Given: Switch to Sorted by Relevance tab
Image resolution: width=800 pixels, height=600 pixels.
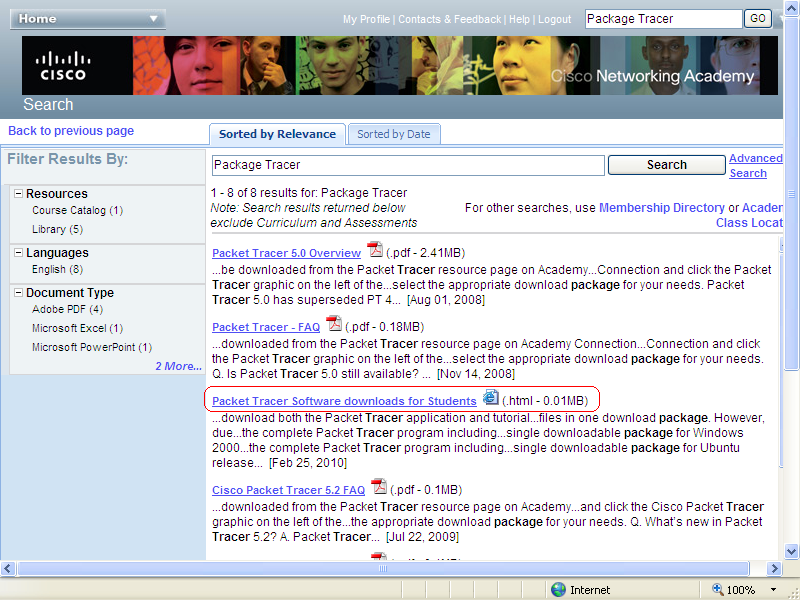Looking at the screenshot, I should pyautogui.click(x=278, y=134).
